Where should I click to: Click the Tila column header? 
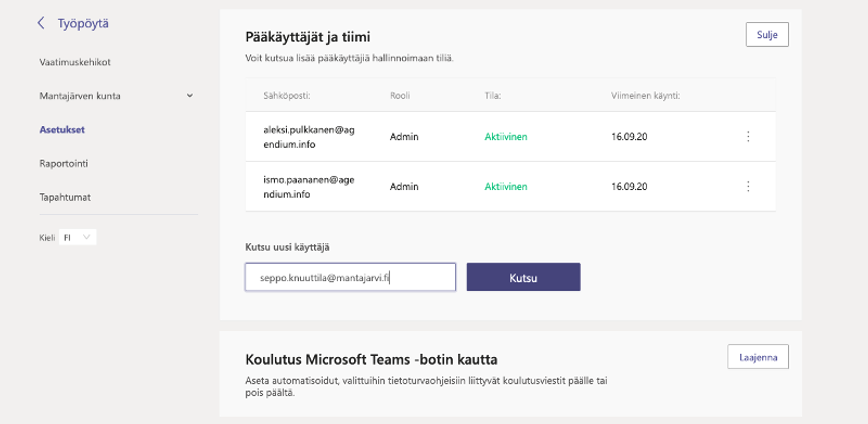pyautogui.click(x=493, y=96)
